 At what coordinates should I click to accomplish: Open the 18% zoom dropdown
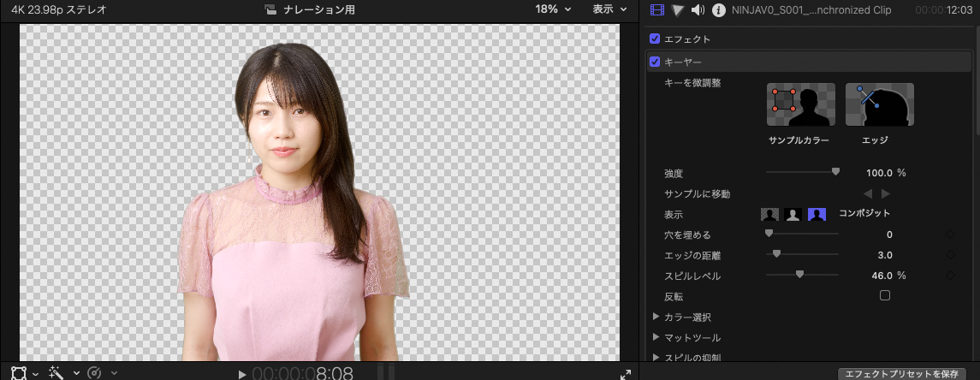point(553,9)
